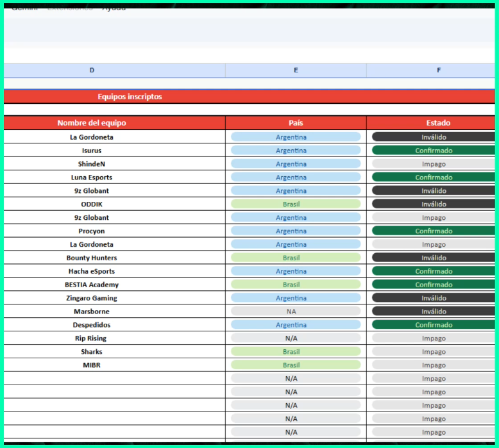The image size is (499, 448).
Task: Select the '9z Globant' cell with Impago status
Action: (x=115, y=217)
